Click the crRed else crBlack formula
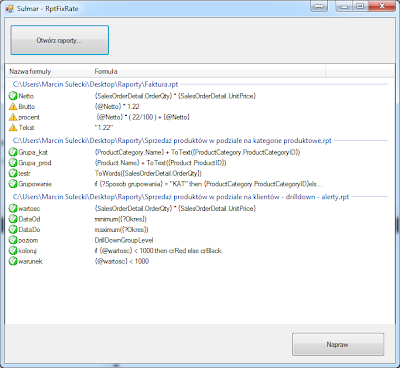The width and height of the screenshot is (400, 368). tap(158, 251)
